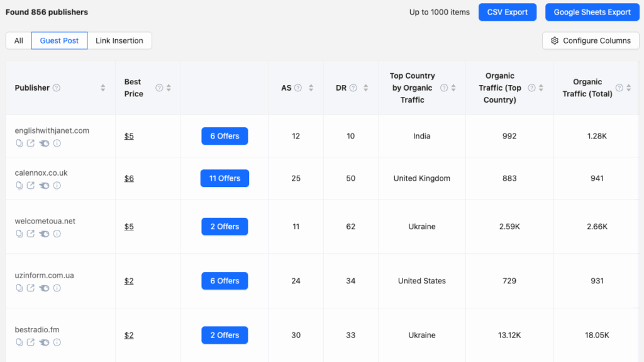
Task: Sort the table by the AS column
Action: coord(311,88)
